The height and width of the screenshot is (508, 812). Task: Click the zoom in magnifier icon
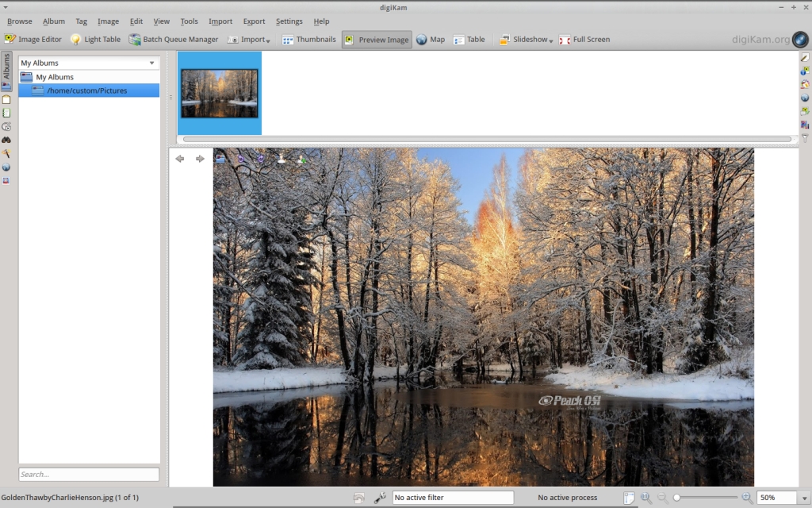click(x=746, y=498)
